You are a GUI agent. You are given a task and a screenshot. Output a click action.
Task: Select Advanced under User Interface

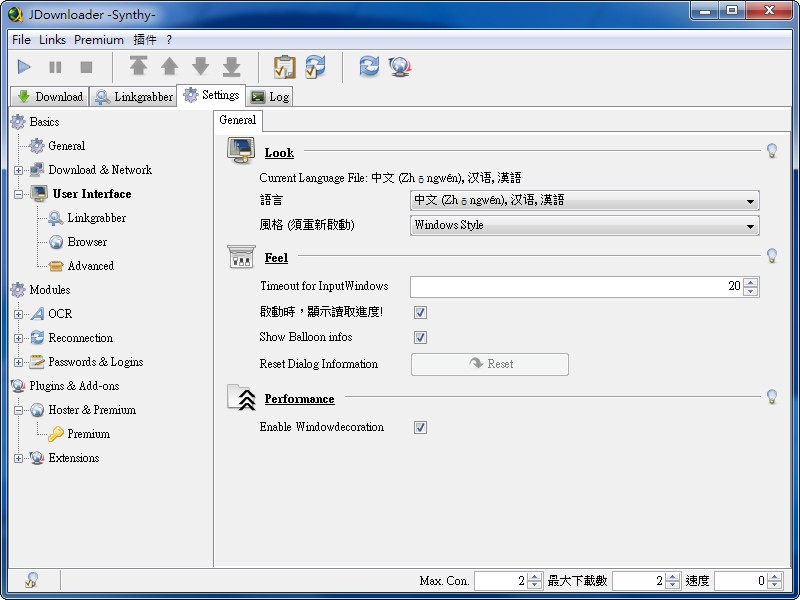(x=90, y=266)
